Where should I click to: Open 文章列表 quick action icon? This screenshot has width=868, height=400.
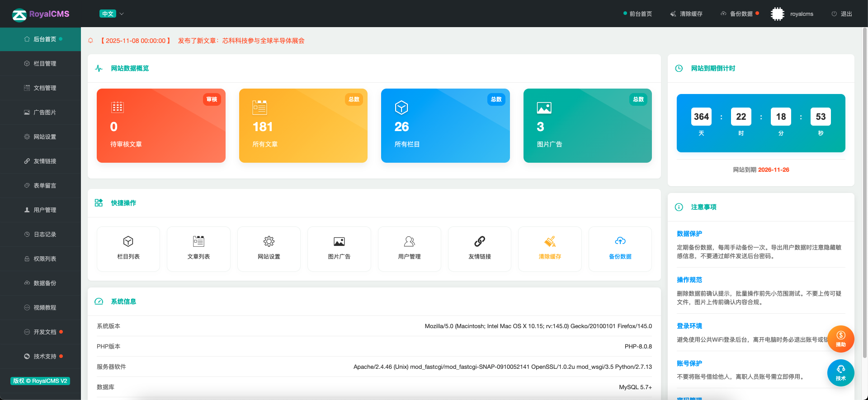[198, 241]
